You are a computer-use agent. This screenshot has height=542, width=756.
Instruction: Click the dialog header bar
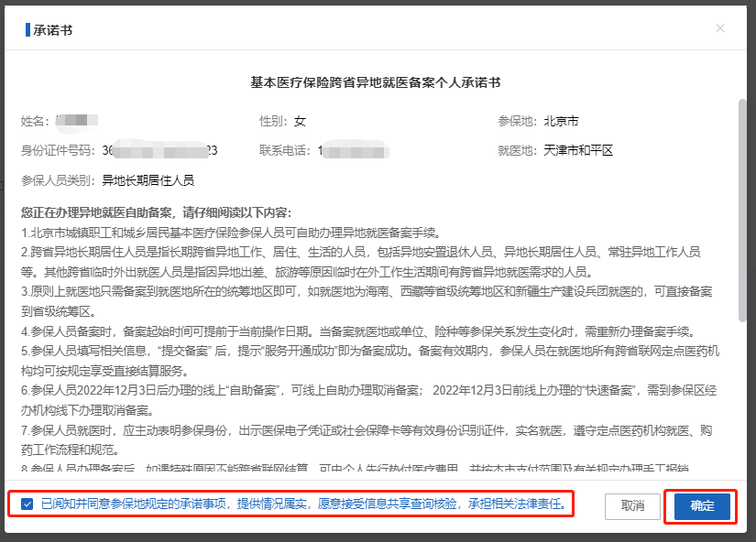click(x=367, y=28)
